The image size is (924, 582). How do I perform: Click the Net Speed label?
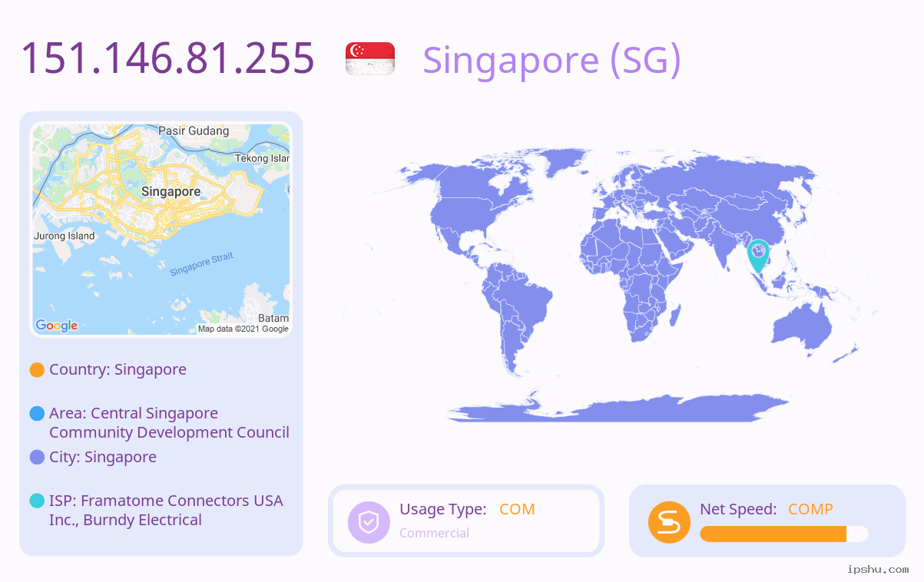pos(738,509)
